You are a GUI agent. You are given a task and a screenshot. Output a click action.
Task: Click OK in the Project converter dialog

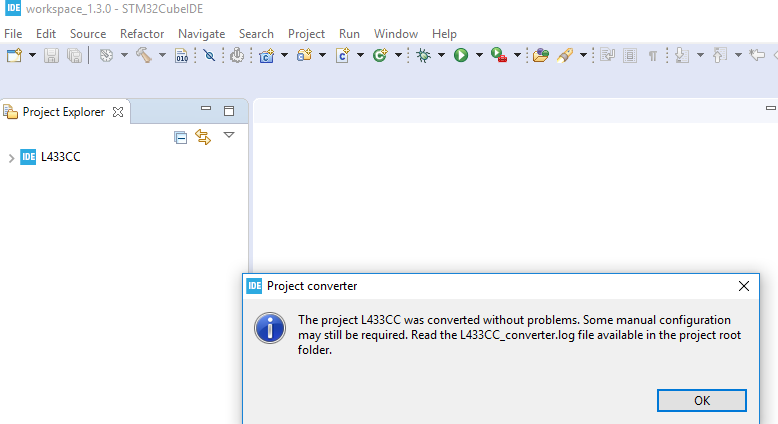pos(702,401)
